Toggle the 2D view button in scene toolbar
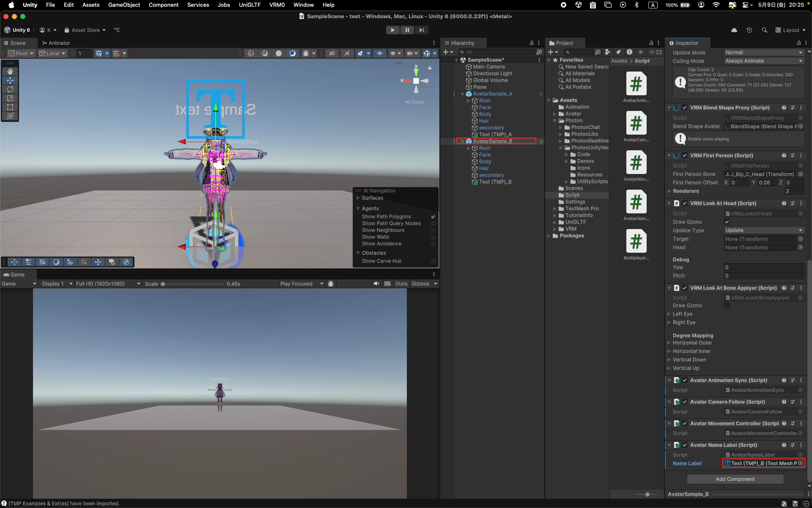The height and width of the screenshot is (508, 812). [x=332, y=53]
